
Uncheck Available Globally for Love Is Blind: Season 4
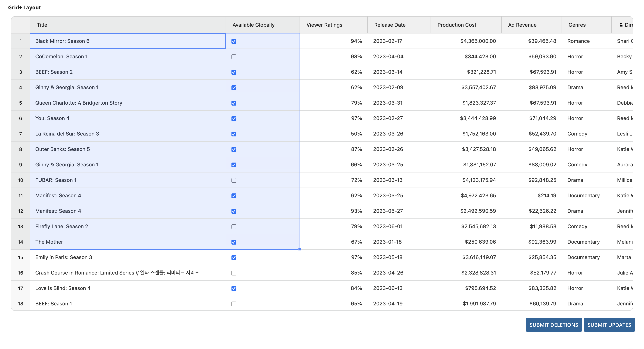click(234, 288)
